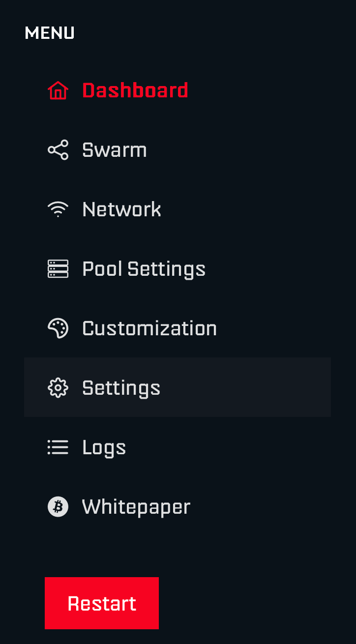Click the Swarm share-nodes icon
Viewport: 356px width, 644px height.
pos(58,150)
